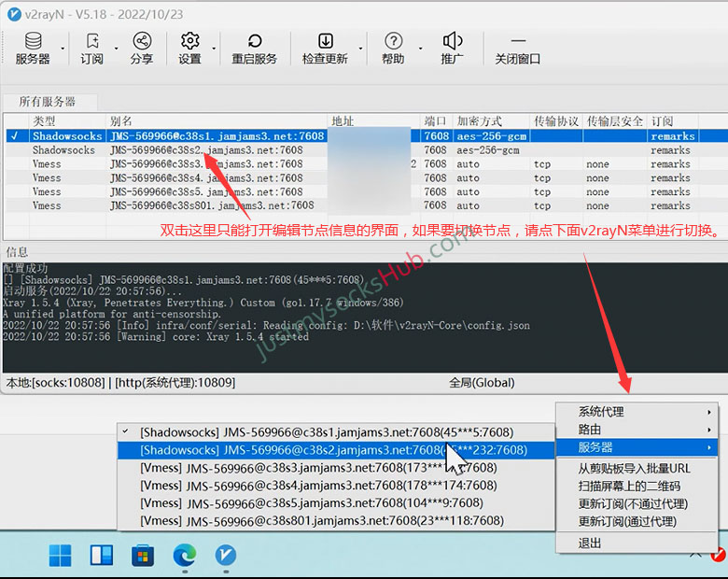728x579 pixels.
Task: Sort by the 地址 column header
Action: click(374, 121)
